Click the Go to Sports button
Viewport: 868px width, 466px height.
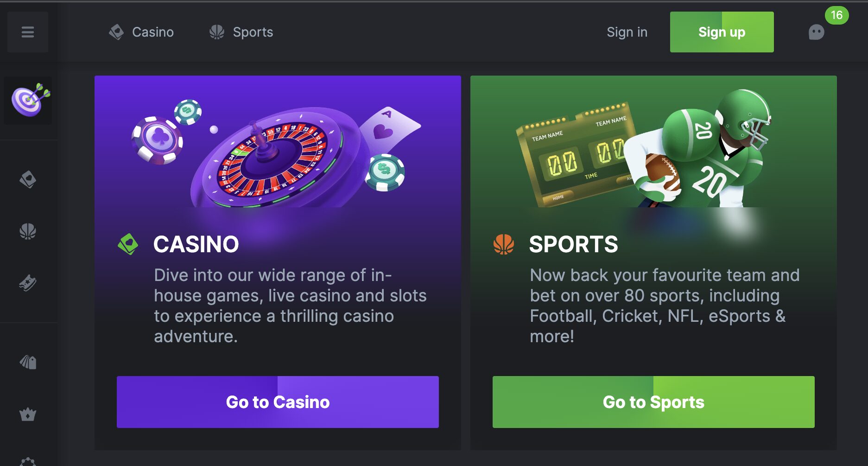coord(653,402)
